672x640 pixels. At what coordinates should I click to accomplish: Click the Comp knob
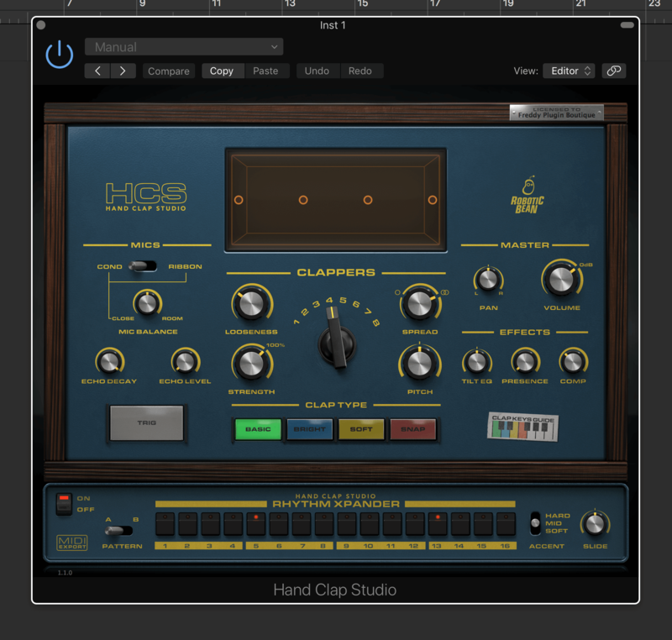click(573, 362)
